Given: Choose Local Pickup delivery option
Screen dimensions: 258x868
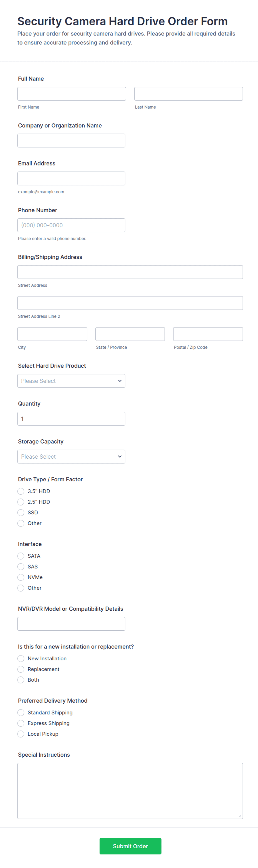Looking at the screenshot, I should (21, 734).
